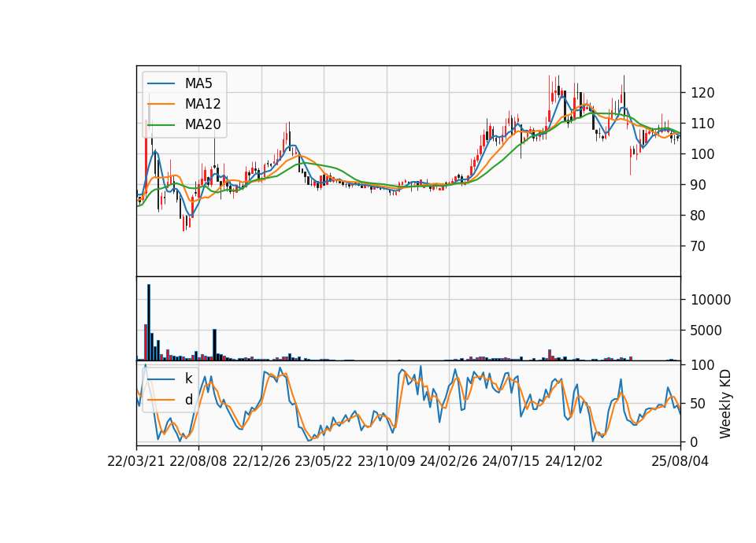Select the 23/05/22 date label
756x543 pixels.
[324, 461]
